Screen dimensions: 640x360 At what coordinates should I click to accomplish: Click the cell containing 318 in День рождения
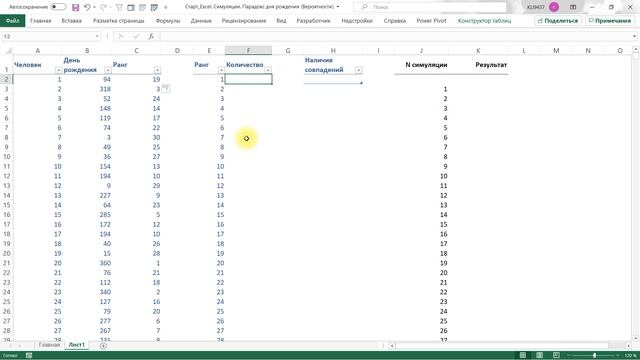[87, 89]
